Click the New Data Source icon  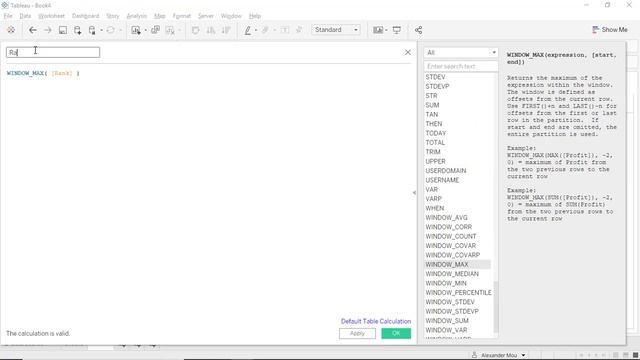(x=77, y=30)
